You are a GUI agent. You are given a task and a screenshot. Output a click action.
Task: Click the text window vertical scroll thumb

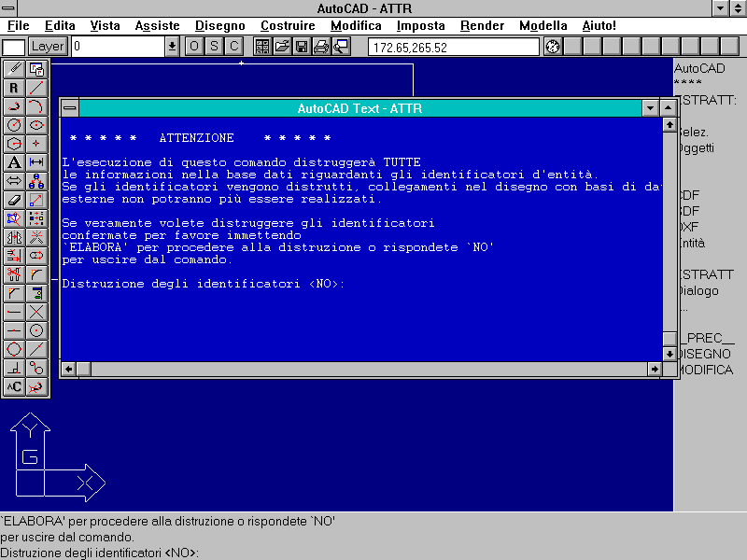[x=669, y=339]
